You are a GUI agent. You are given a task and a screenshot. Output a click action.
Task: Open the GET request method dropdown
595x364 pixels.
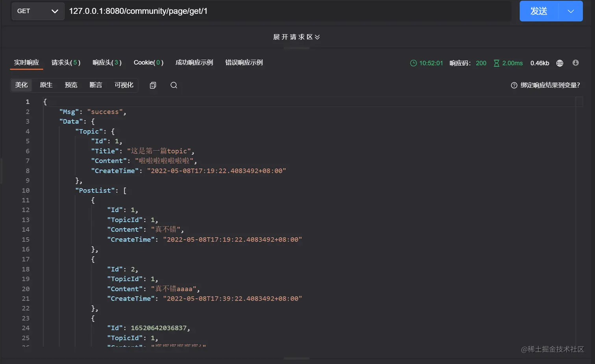[38, 11]
